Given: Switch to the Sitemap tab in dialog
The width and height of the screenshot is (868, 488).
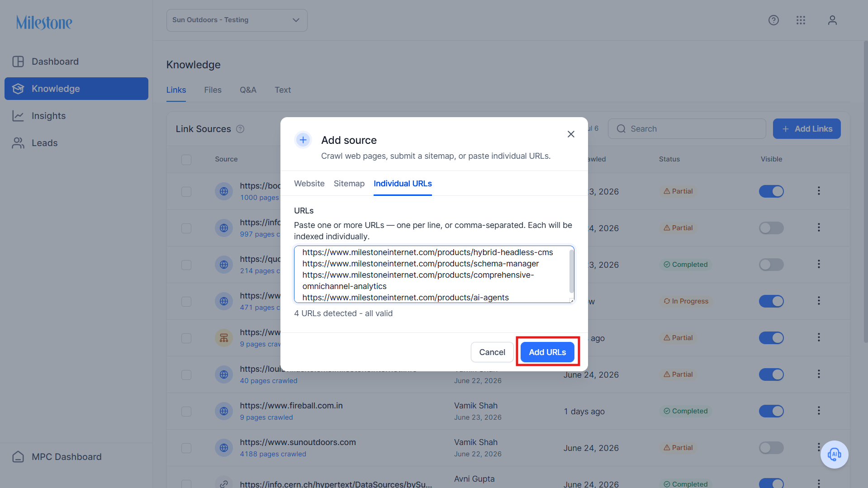Looking at the screenshot, I should [x=349, y=184].
